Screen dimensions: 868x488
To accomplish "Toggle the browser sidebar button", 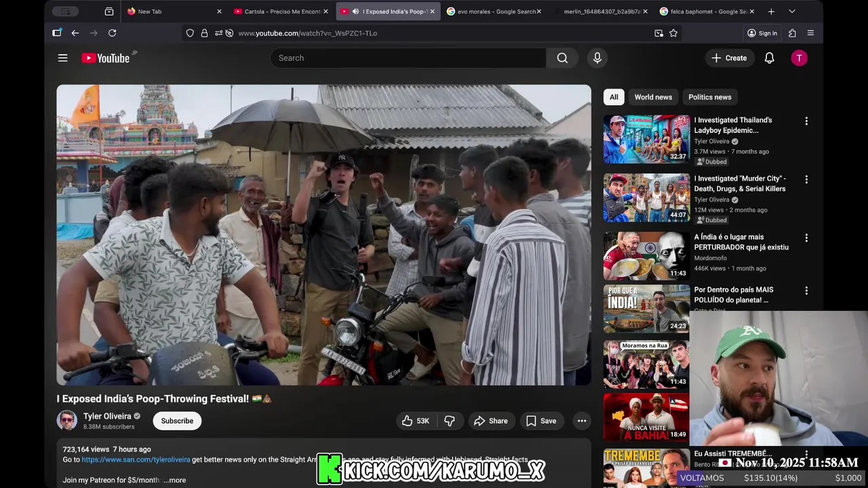I will pos(57,33).
